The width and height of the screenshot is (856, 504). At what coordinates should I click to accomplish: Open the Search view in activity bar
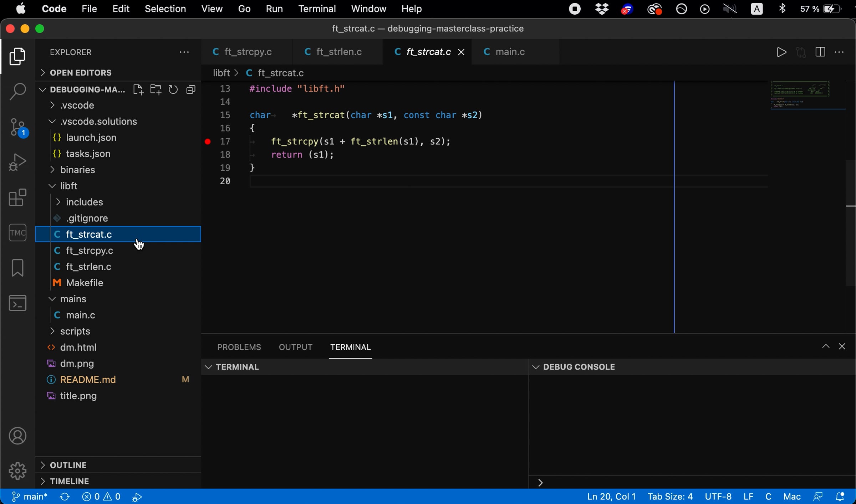17,92
